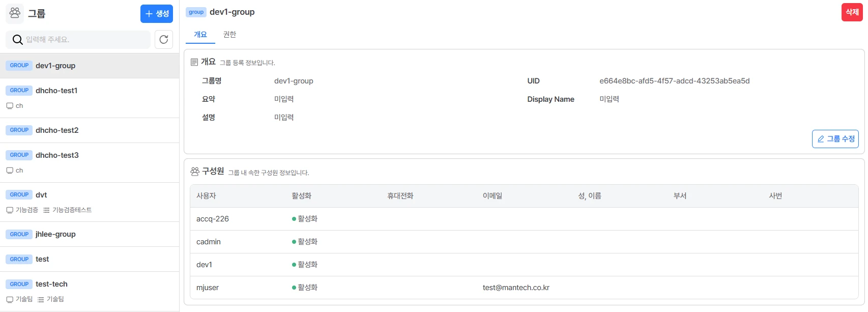Edit the group via 그룹 수정 button
The image size is (868, 312).
tap(835, 139)
